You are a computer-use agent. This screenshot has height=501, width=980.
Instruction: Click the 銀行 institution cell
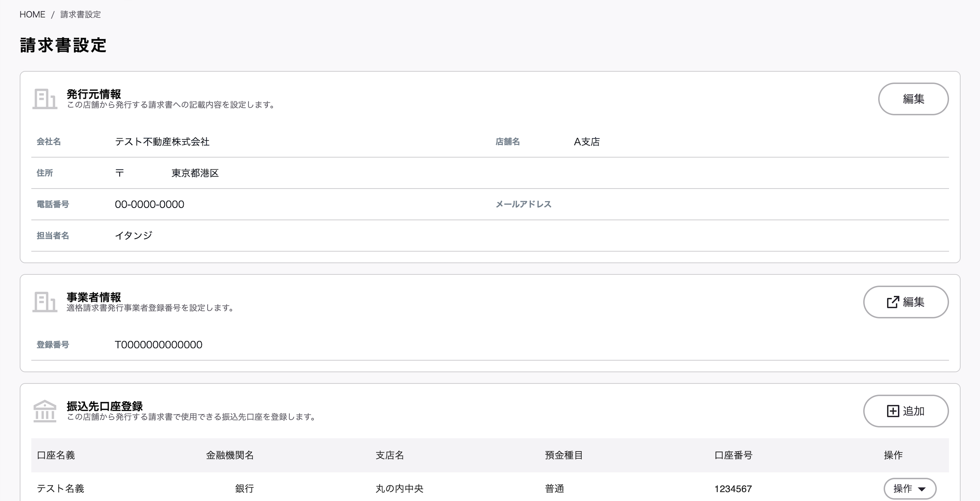pyautogui.click(x=244, y=489)
